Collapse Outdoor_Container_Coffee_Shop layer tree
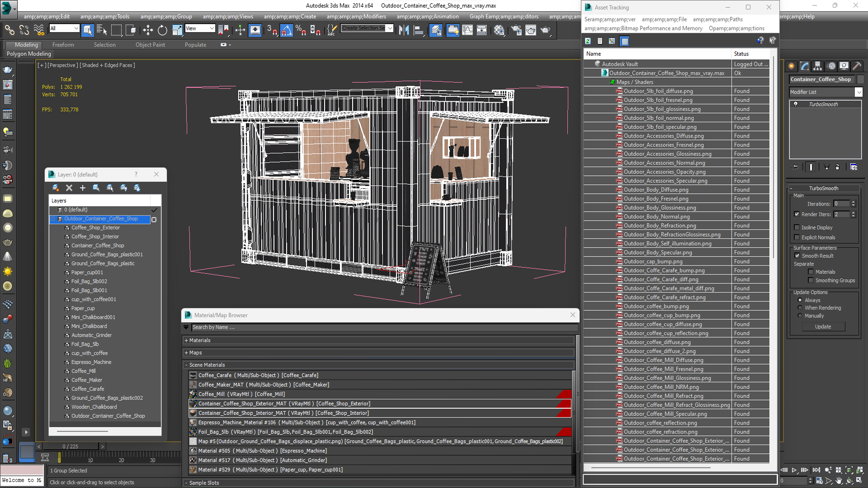 pos(53,219)
